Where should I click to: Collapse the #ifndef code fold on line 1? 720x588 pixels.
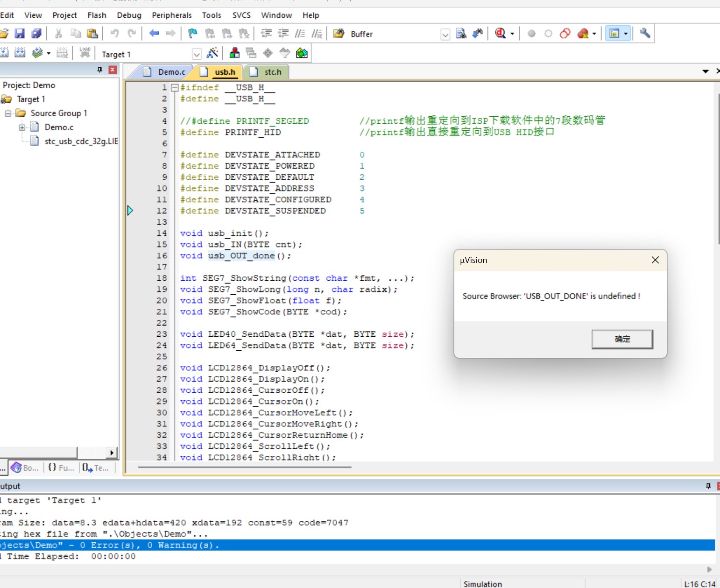coord(175,87)
